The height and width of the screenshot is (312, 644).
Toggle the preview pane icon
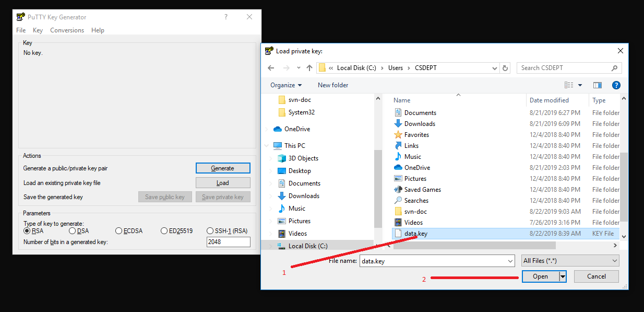point(598,85)
